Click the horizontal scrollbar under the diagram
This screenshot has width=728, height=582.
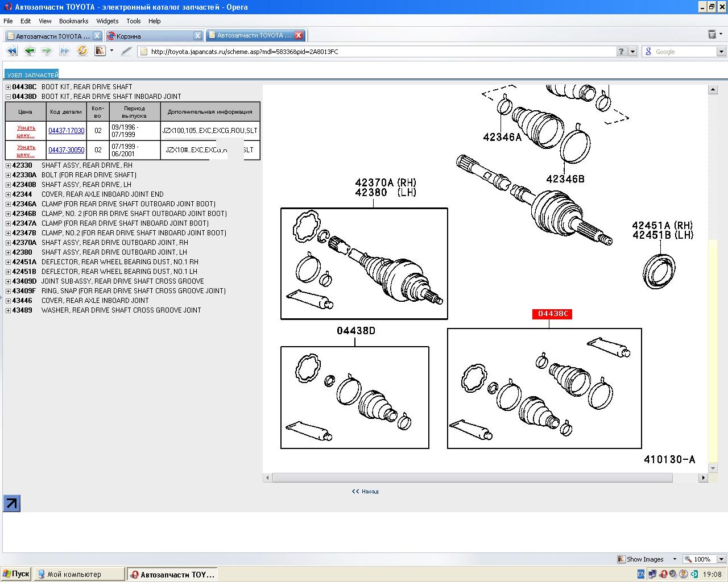click(x=472, y=478)
